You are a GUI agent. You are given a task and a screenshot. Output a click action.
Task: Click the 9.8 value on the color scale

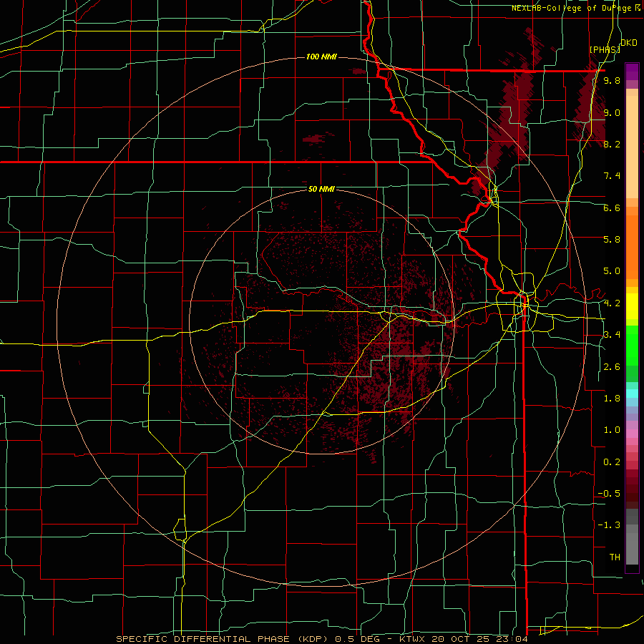coord(612,80)
